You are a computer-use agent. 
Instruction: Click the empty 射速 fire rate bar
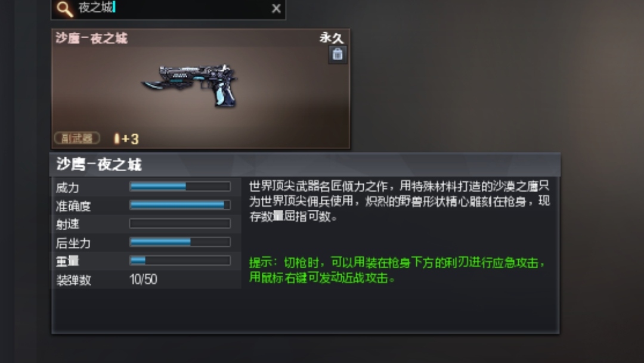(x=180, y=224)
